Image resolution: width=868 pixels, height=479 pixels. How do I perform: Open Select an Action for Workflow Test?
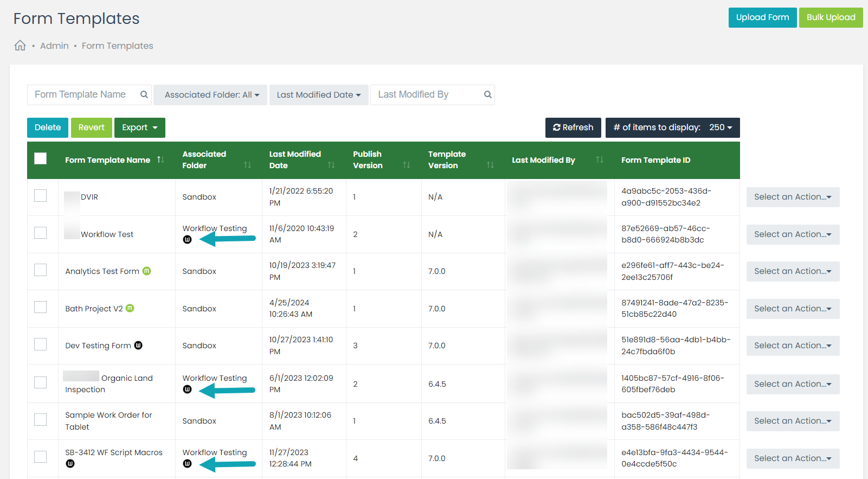792,234
